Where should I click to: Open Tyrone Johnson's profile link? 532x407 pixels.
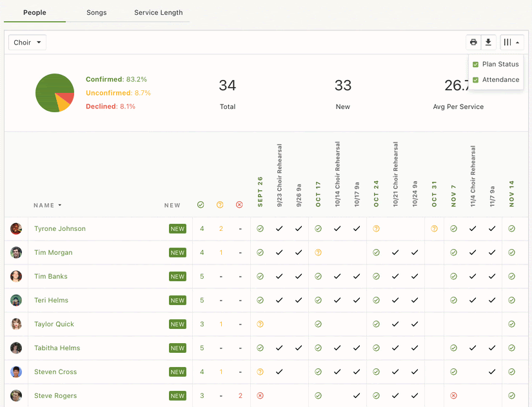59,229
